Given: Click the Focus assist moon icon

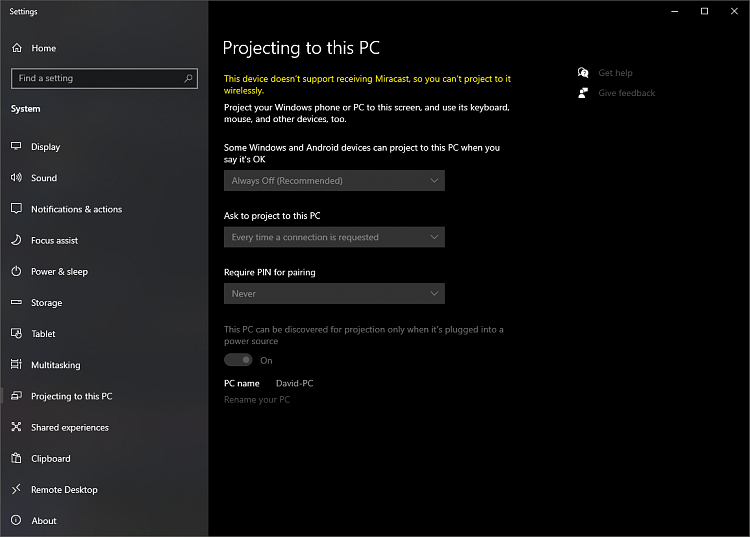Looking at the screenshot, I should (x=16, y=240).
